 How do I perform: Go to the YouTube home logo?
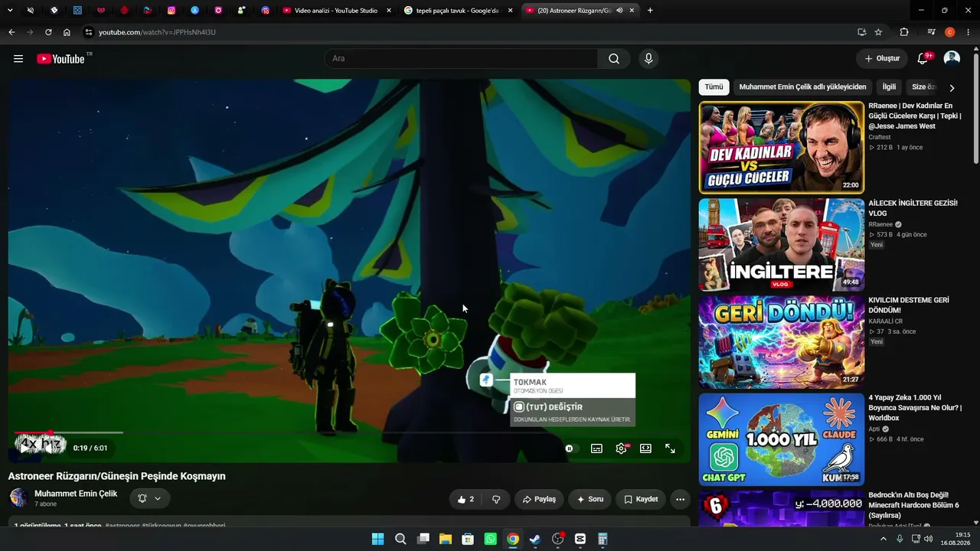point(60,59)
